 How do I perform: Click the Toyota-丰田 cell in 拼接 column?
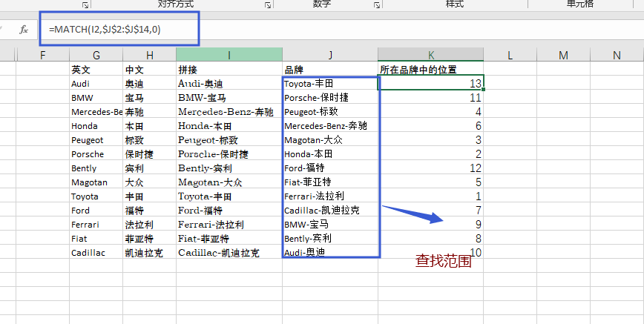pos(229,196)
